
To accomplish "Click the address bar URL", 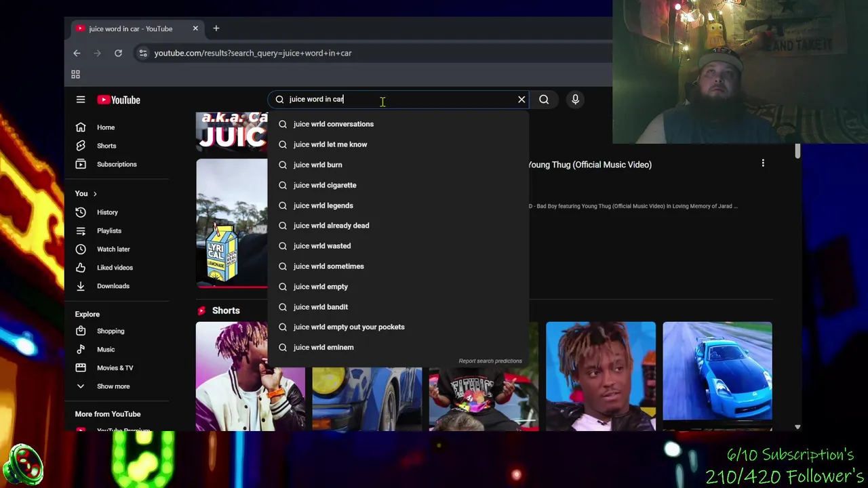I will [253, 53].
